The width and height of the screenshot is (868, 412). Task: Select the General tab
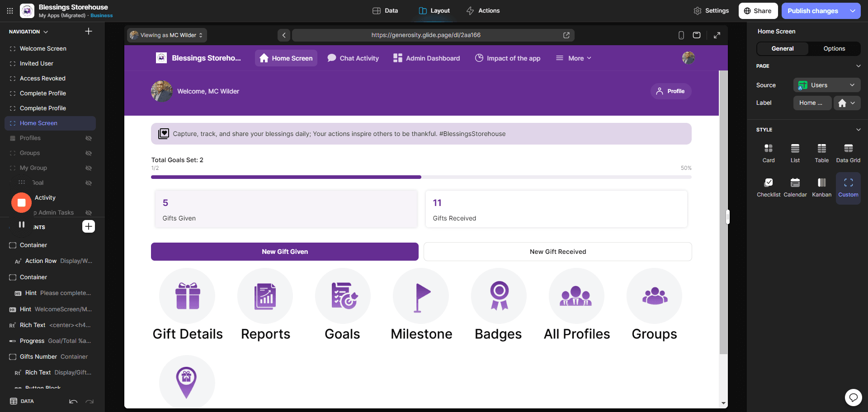(783, 48)
